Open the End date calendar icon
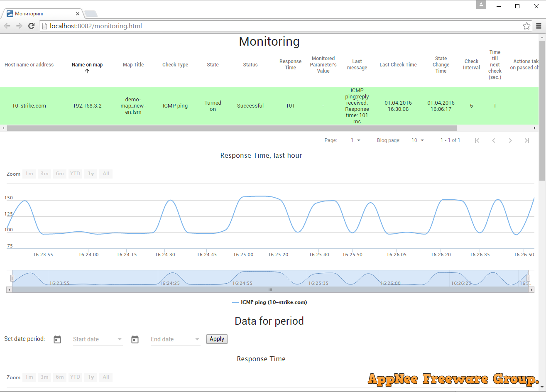 pos(135,339)
